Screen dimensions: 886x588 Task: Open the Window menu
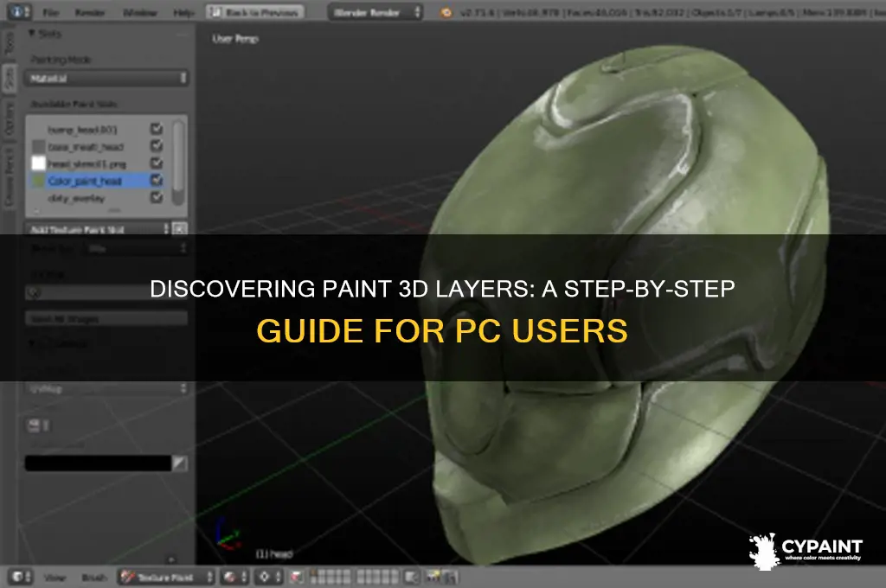point(139,12)
